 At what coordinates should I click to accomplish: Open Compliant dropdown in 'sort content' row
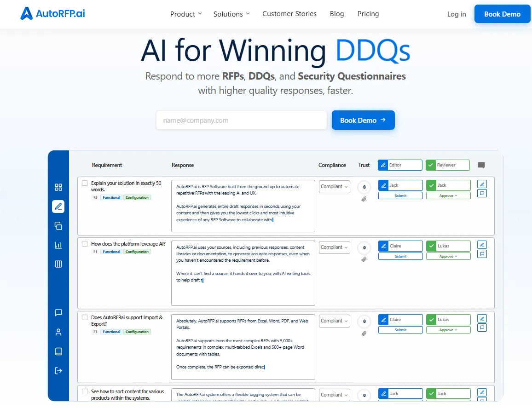pyautogui.click(x=334, y=395)
